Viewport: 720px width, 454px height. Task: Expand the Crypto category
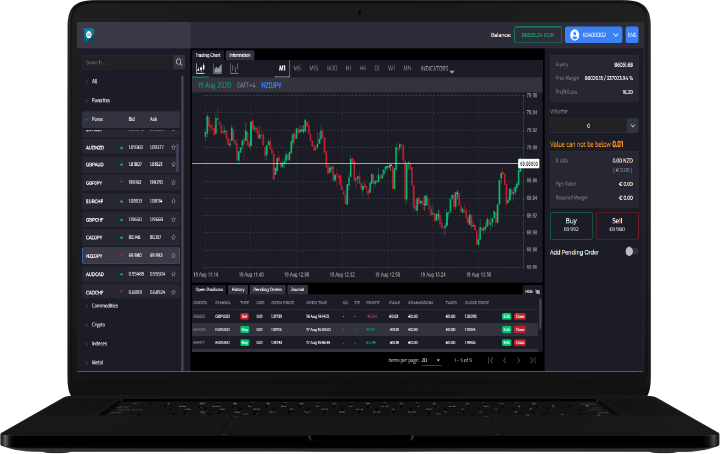coord(100,325)
